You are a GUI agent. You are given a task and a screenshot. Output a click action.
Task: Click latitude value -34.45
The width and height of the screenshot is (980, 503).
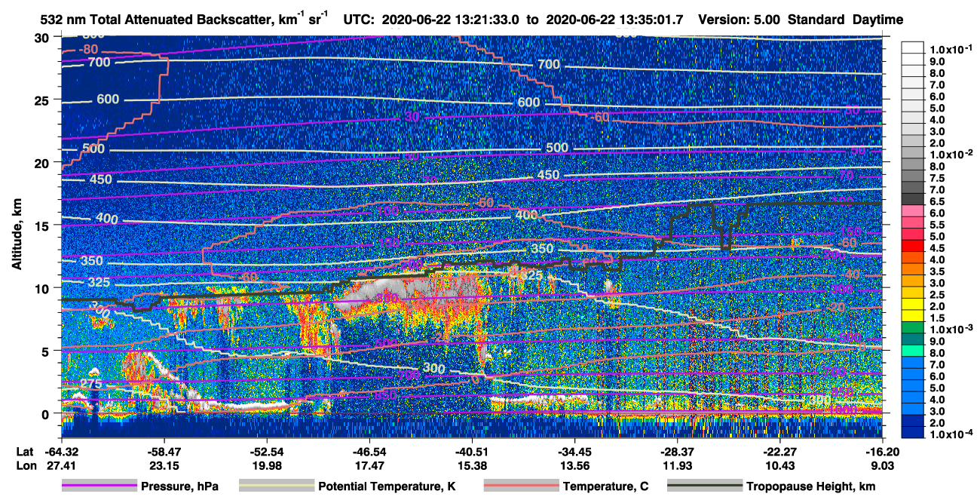pyautogui.click(x=575, y=452)
